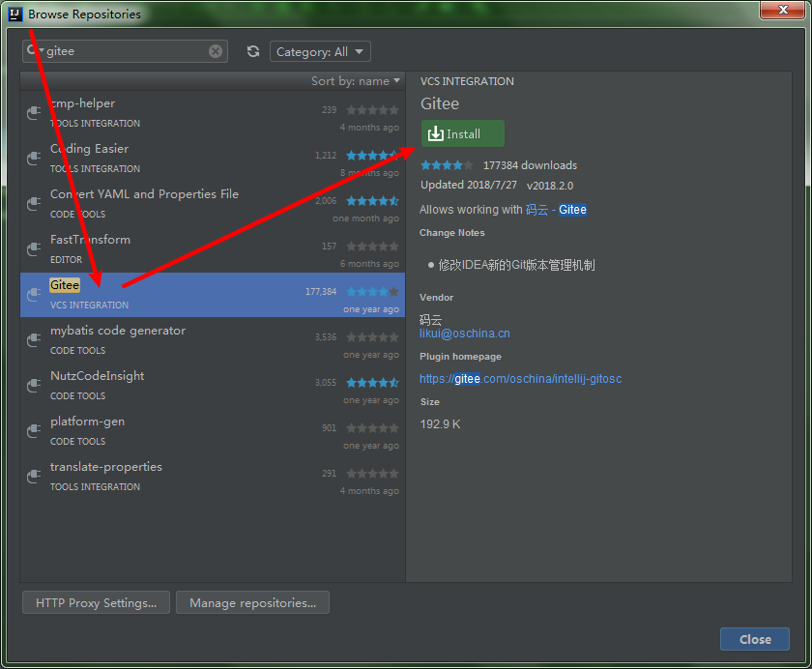Viewport: 812px width, 669px height.
Task: Select the cmp-helper plugin
Action: tap(213, 113)
